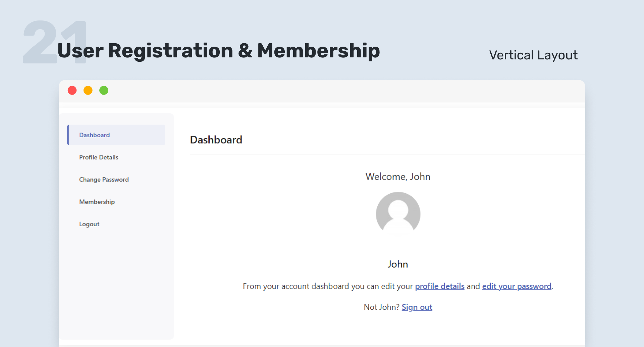Screen dimensions: 644x347
Task: Click the gray user avatar image
Action: [x=398, y=214]
